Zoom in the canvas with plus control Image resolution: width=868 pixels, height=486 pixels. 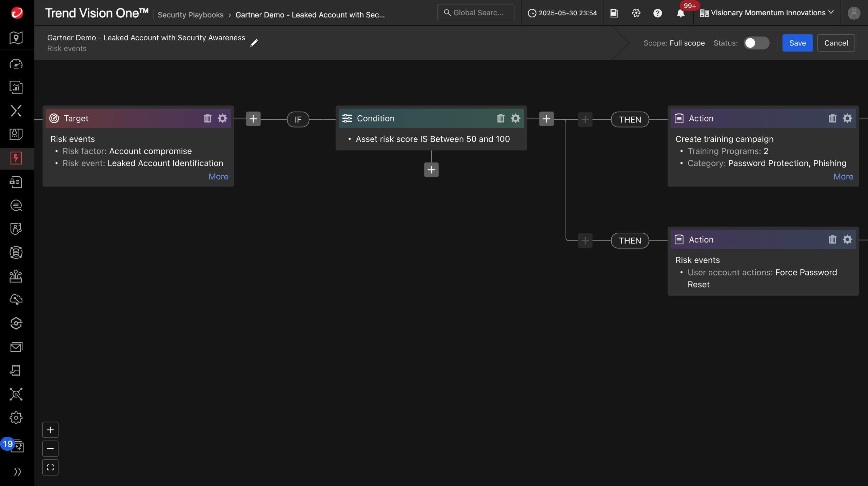tap(50, 430)
